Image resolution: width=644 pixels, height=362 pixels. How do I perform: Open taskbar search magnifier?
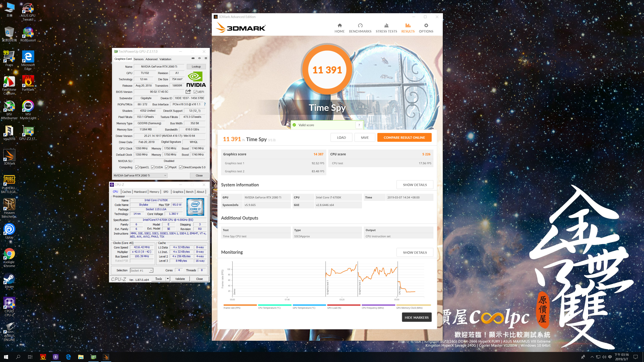(x=18, y=357)
